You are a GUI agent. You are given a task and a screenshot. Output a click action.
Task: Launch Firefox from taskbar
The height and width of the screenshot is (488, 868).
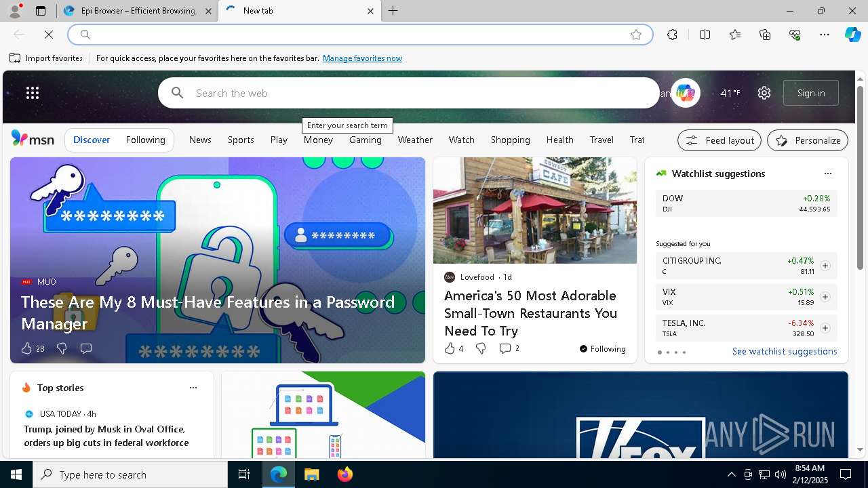(x=345, y=474)
